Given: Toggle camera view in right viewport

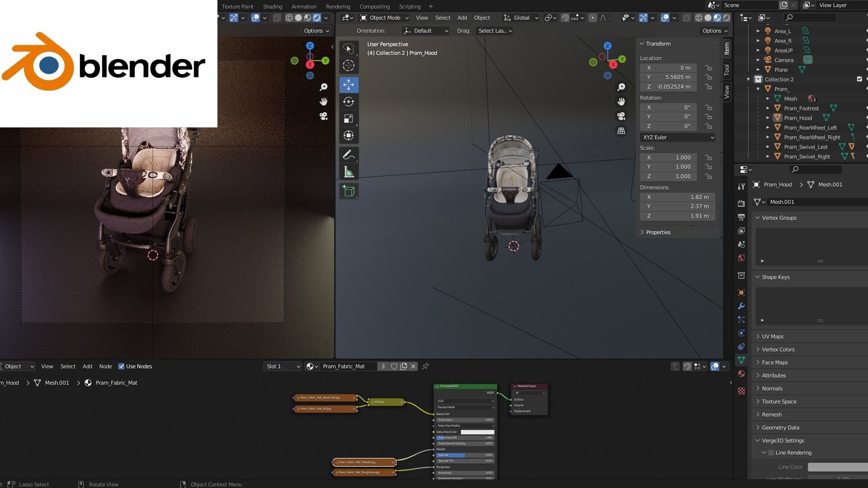Looking at the screenshot, I should click(x=621, y=116).
